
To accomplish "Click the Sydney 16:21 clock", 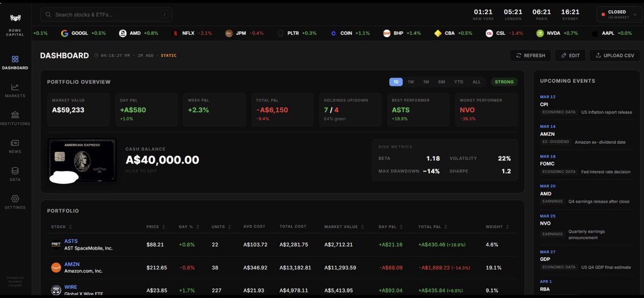I will pos(570,15).
